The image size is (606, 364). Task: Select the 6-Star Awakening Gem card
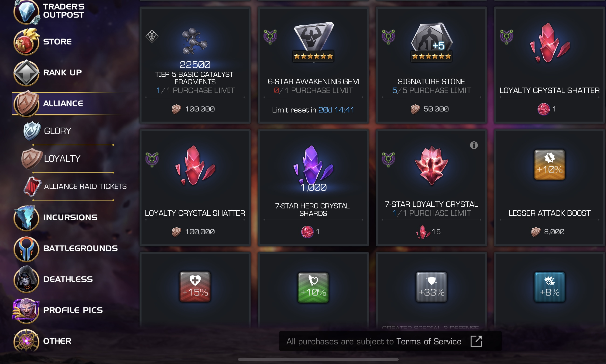click(x=313, y=65)
